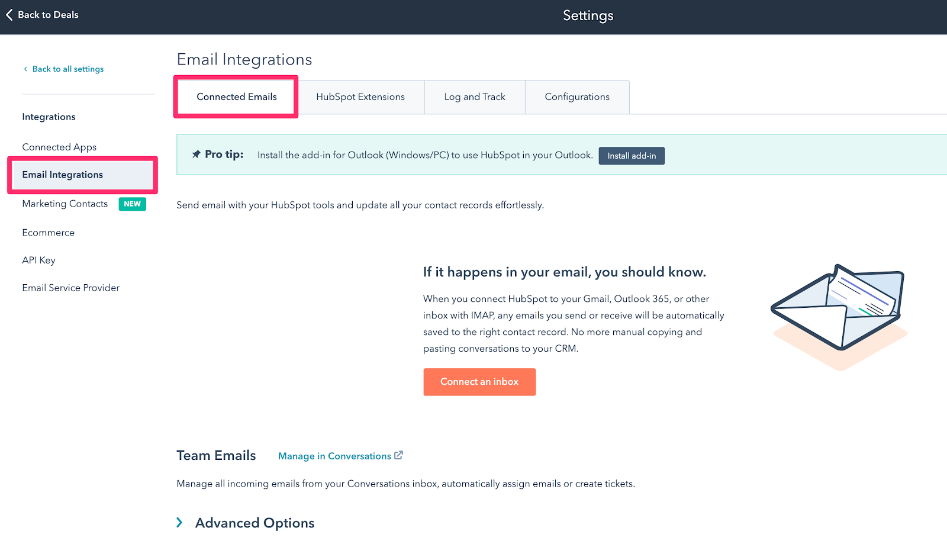
Task: Select the Log and Track tab
Action: (x=474, y=97)
